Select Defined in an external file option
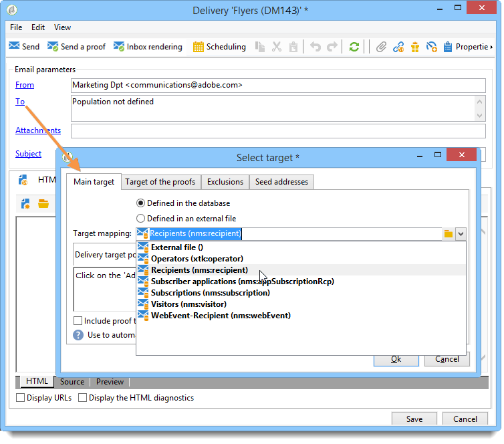 pos(186,219)
